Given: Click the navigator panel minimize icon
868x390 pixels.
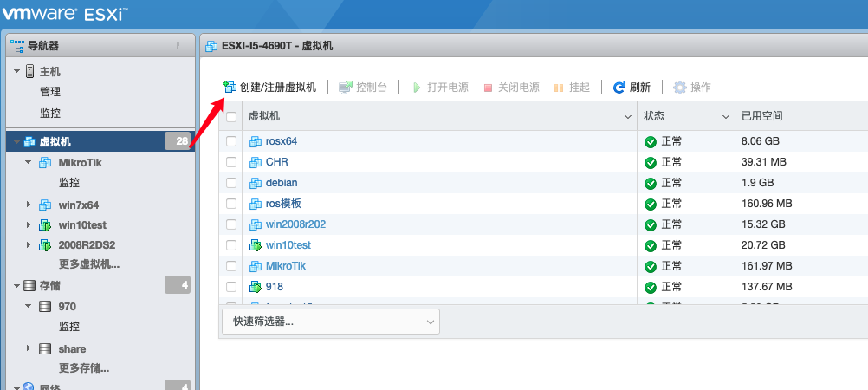Looking at the screenshot, I should pyautogui.click(x=181, y=46).
